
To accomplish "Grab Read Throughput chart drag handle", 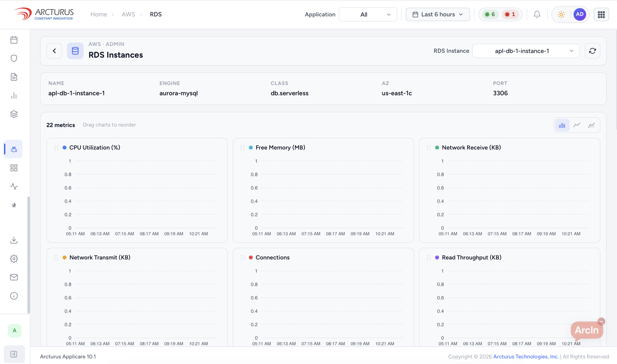I will 429,257.
